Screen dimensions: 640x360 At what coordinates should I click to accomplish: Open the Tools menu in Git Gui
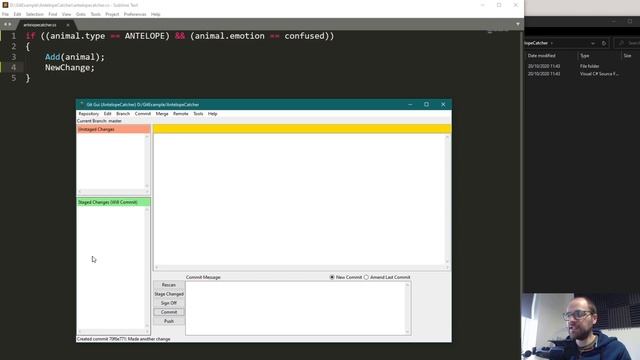click(x=198, y=114)
